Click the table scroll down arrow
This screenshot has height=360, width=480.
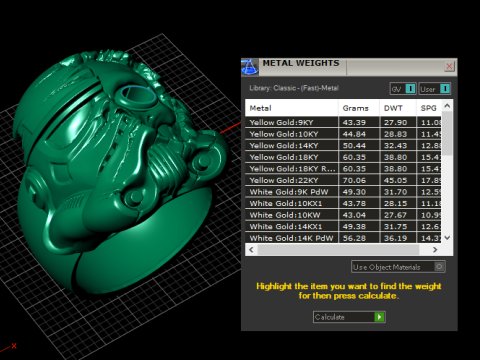click(447, 238)
